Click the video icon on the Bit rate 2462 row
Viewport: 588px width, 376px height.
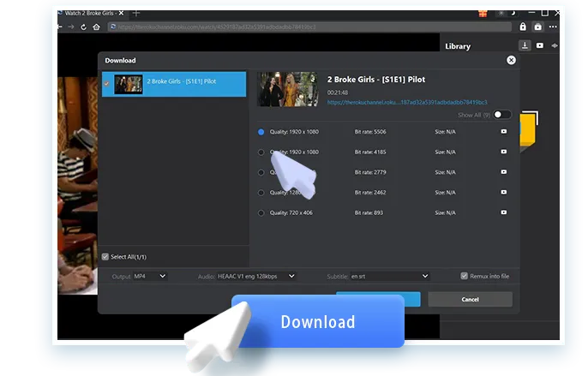coord(504,193)
